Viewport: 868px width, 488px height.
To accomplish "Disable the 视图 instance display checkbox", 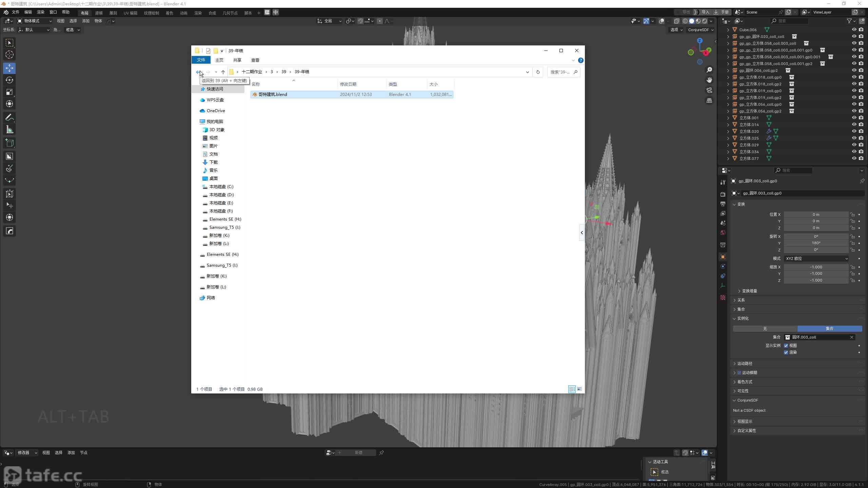I will [x=786, y=346].
